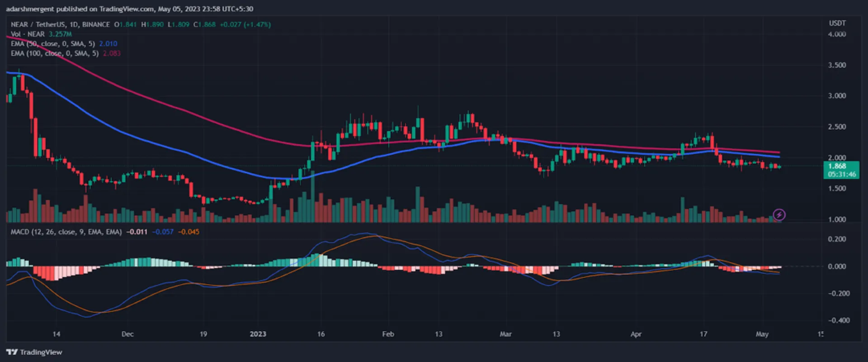Select the NEAR / TetherUS symbol legend

pyautogui.click(x=60, y=24)
